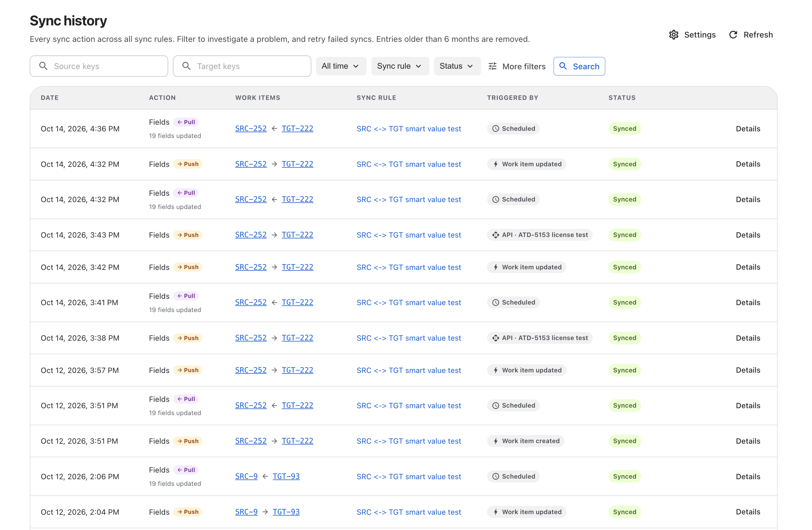Click the magnifier icon in Source keys
The height and width of the screenshot is (530, 812).
pyautogui.click(x=43, y=66)
